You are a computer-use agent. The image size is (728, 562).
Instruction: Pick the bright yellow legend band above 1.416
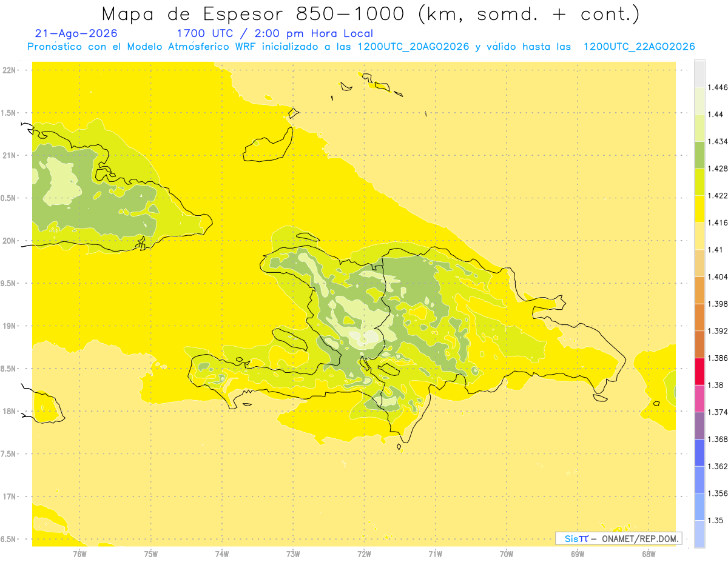tap(699, 209)
